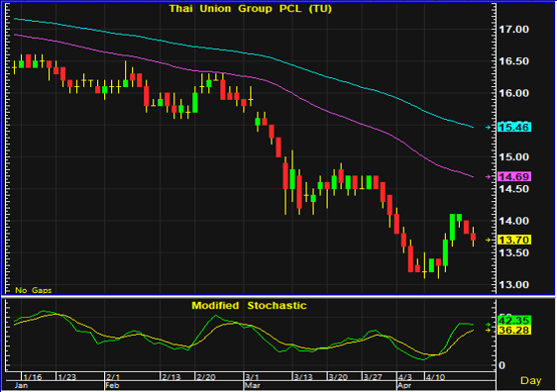Select the 3/27 date marker

[373, 377]
